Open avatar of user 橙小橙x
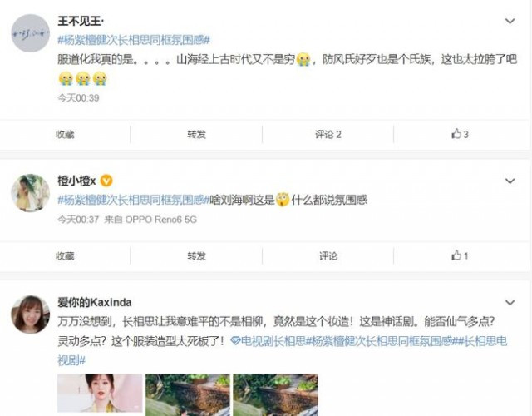Viewport: 532px width, 416px height. point(31,192)
